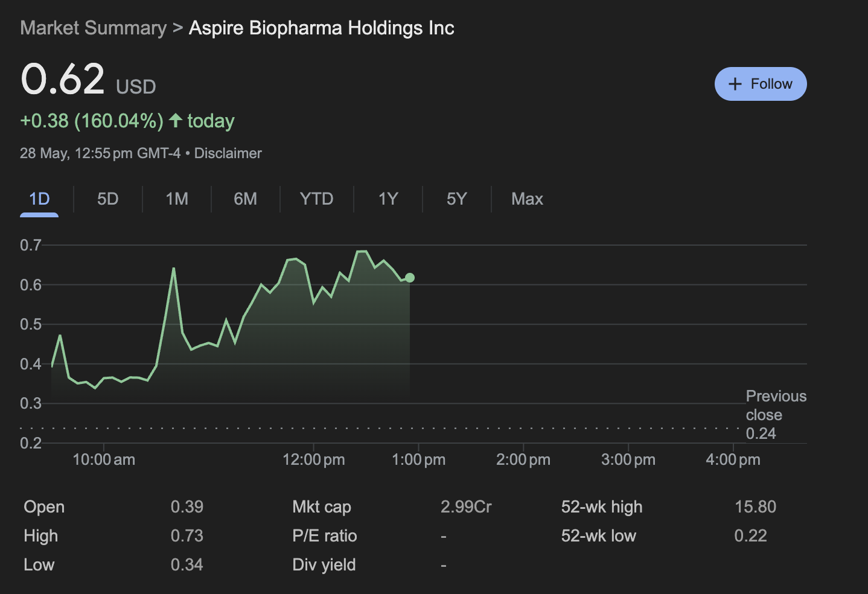This screenshot has width=868, height=594.
Task: Click the Aspire Biopharma Holdings Inc title
Action: coord(321,28)
